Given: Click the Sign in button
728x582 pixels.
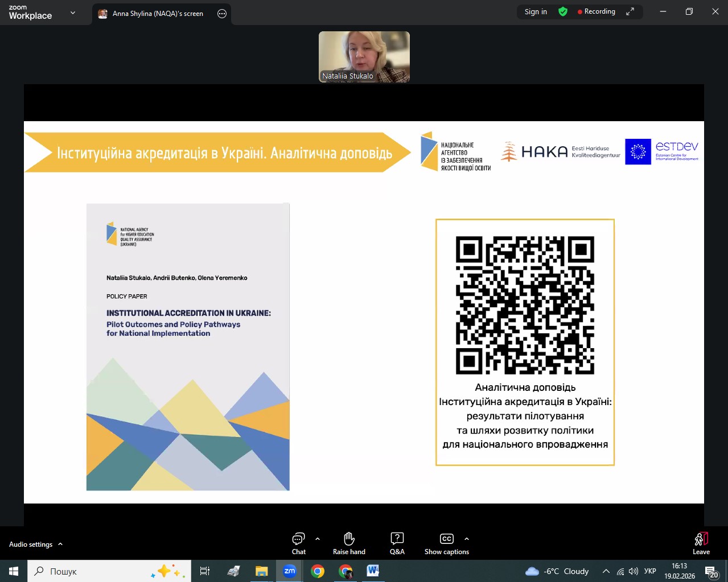Looking at the screenshot, I should coord(536,12).
